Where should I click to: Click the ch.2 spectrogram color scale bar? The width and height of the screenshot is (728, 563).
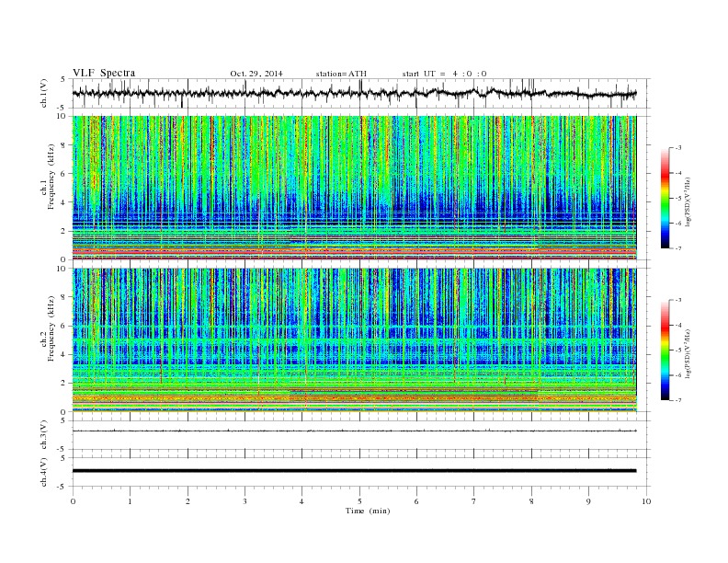coord(665,350)
